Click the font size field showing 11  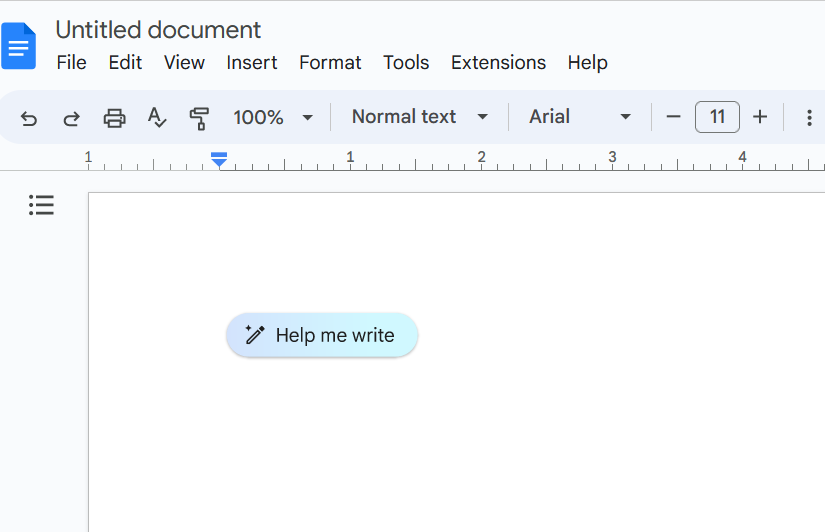point(717,117)
